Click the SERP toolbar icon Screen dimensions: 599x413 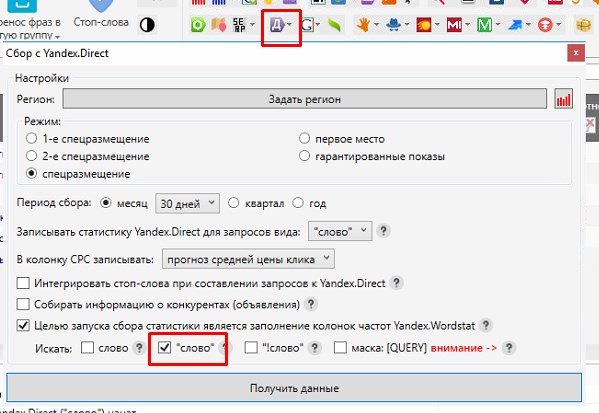click(239, 25)
